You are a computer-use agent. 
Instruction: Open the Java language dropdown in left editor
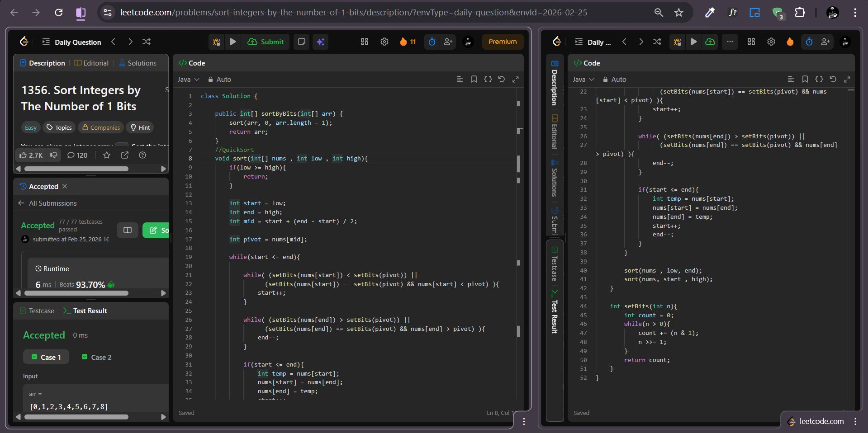pyautogui.click(x=188, y=80)
